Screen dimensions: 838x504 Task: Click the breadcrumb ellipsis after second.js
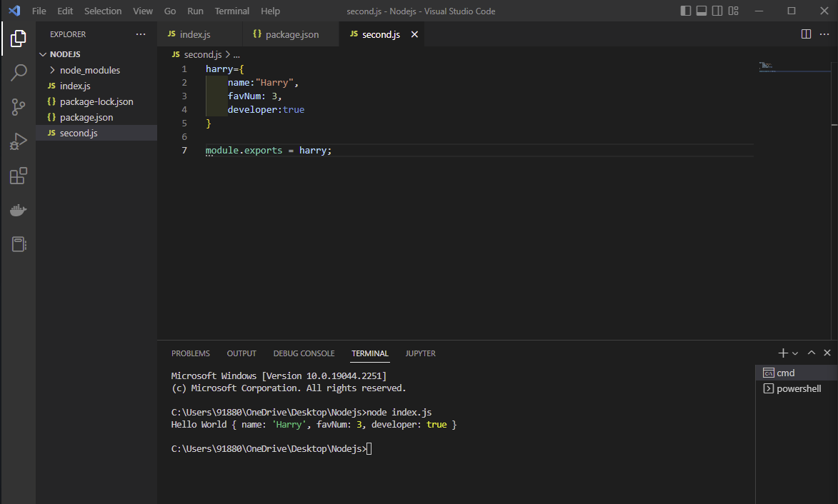(x=236, y=54)
